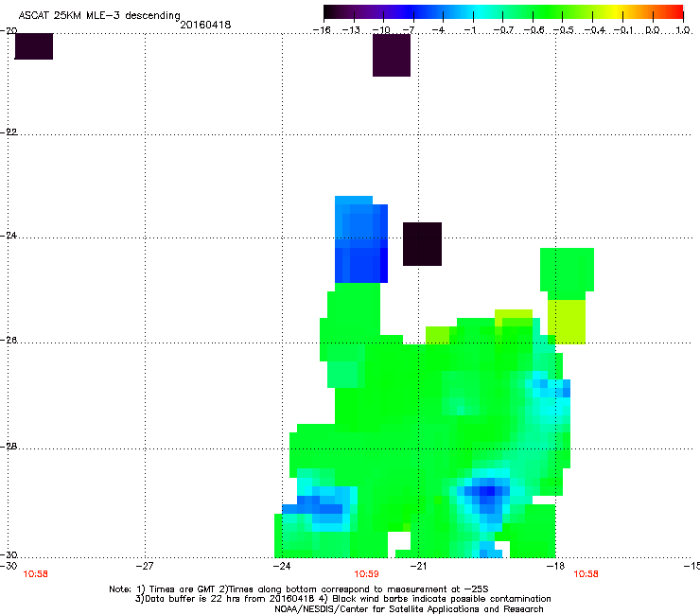Click the -22 latitude axis label
700x615 pixels.
[x=9, y=132]
